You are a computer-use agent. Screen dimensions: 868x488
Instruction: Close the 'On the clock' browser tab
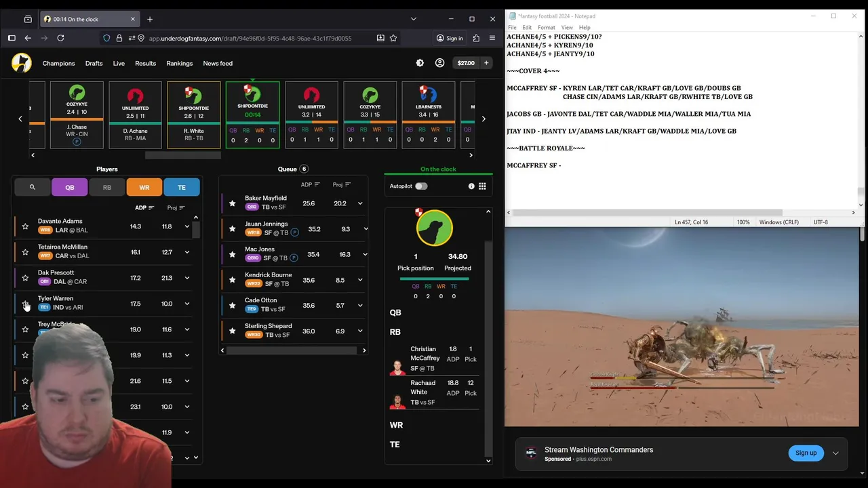click(x=133, y=19)
